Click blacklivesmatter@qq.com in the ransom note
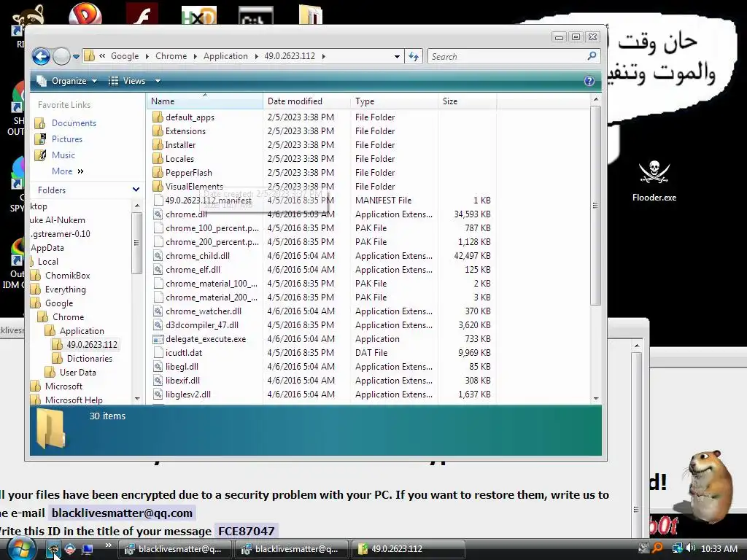The image size is (747, 560). click(122, 513)
